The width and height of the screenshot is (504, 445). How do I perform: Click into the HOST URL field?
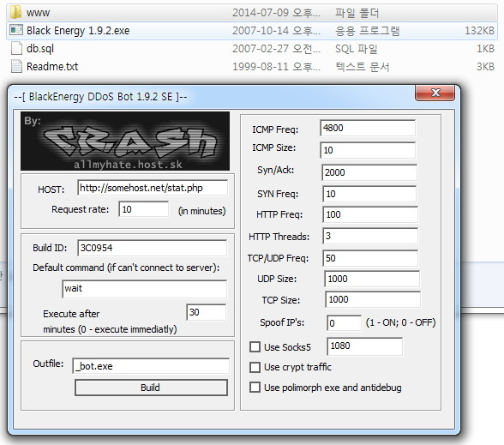[x=153, y=188]
